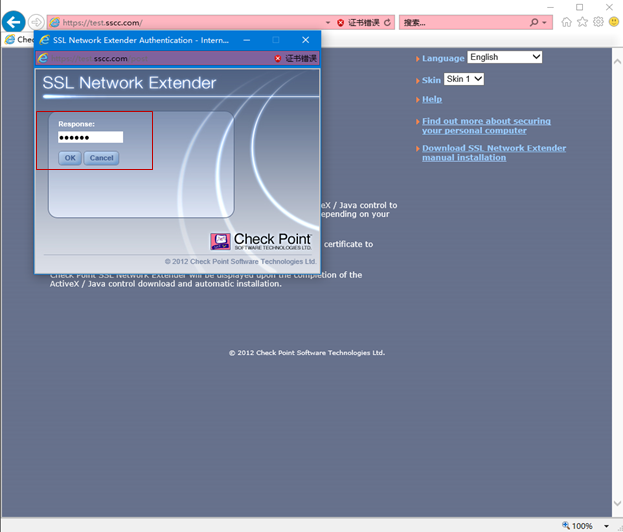Select the Check Point browser tab
This screenshot has height=532, width=623.
pyautogui.click(x=19, y=39)
